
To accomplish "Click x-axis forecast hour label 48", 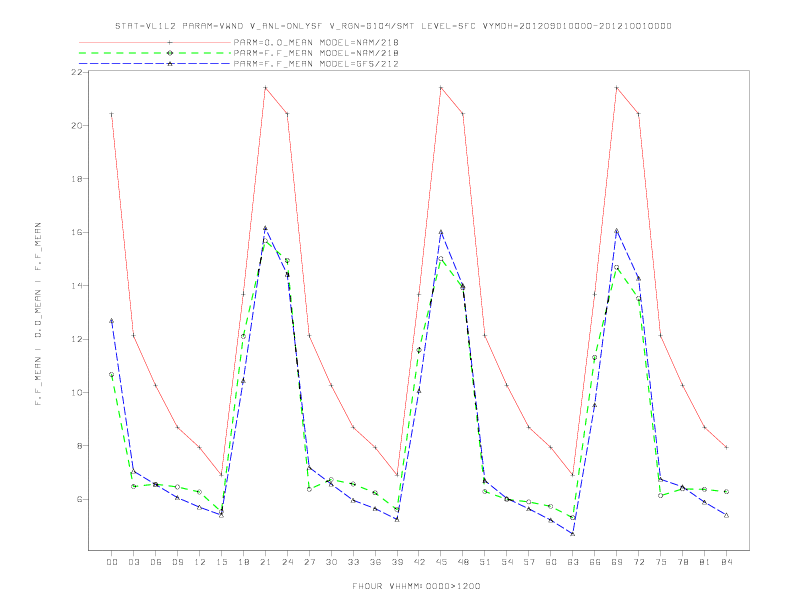I will (463, 562).
